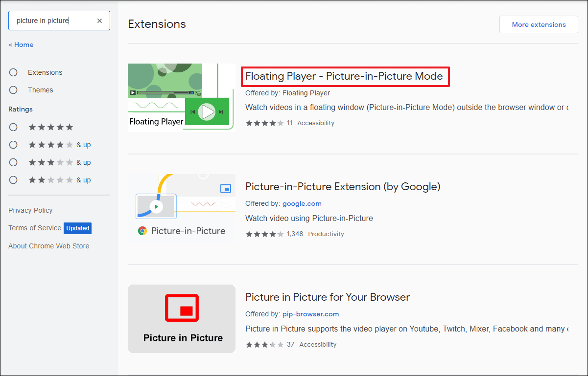Follow the google.com publisher link

(302, 203)
